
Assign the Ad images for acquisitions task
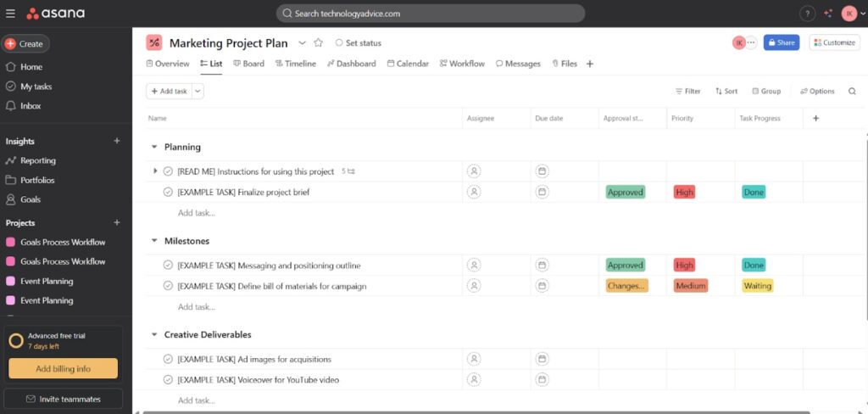474,359
